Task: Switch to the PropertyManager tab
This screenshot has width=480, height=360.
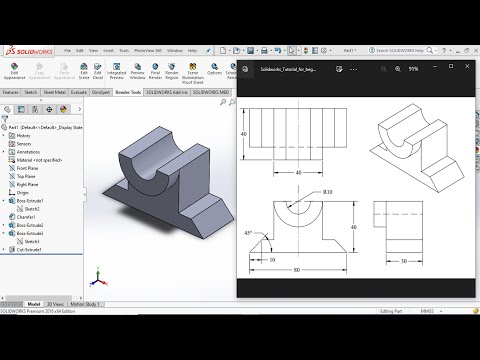Action: click(21, 109)
